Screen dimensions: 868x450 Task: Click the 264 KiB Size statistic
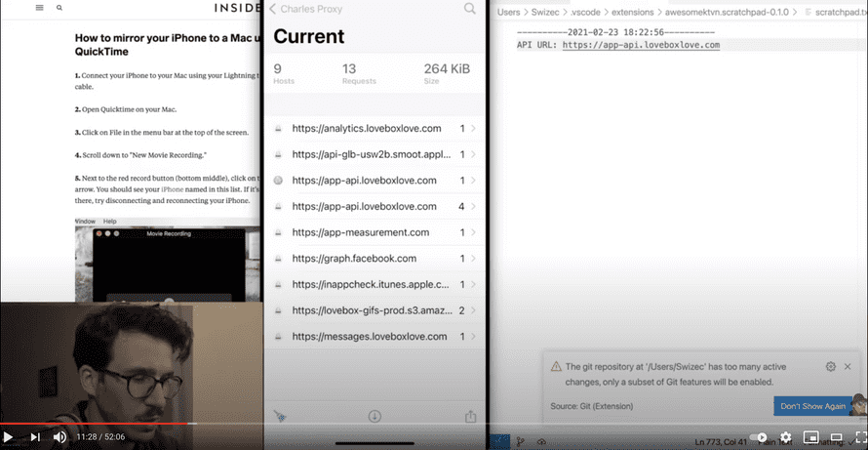point(447,74)
